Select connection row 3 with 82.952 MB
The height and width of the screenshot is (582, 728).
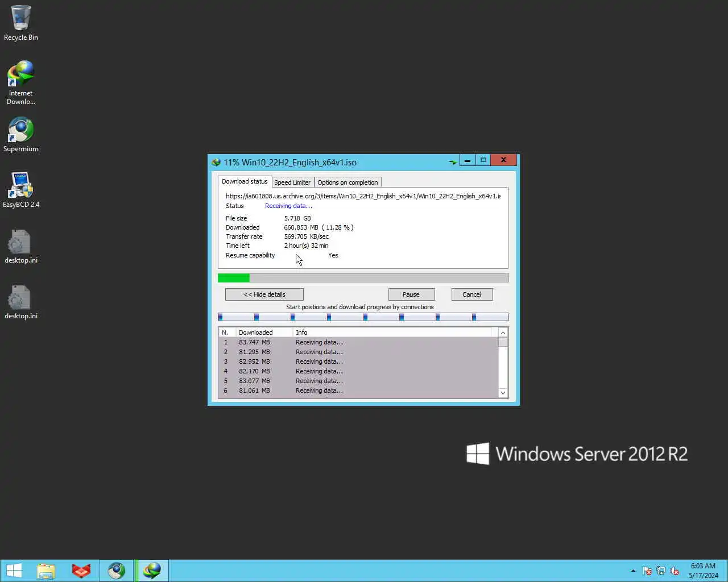point(358,361)
